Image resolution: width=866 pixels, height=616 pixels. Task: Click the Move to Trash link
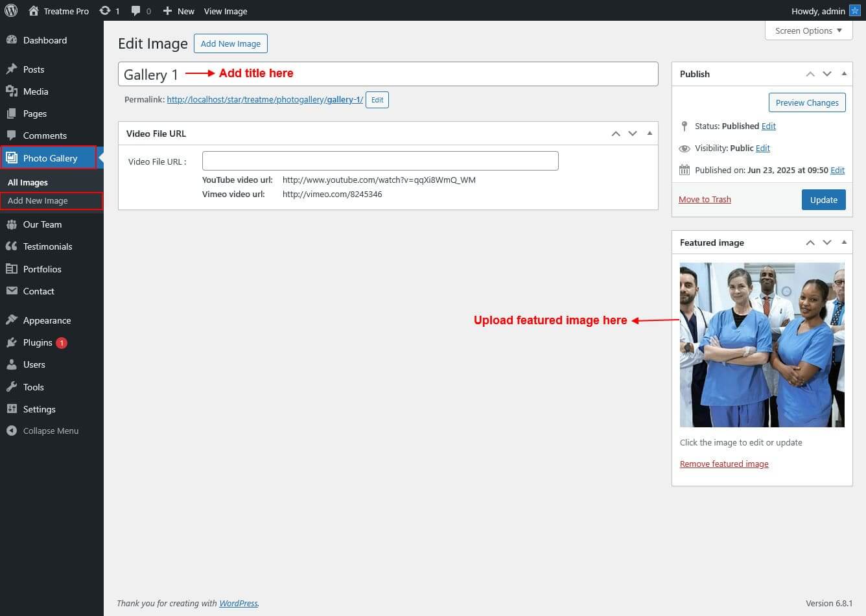[x=705, y=200]
